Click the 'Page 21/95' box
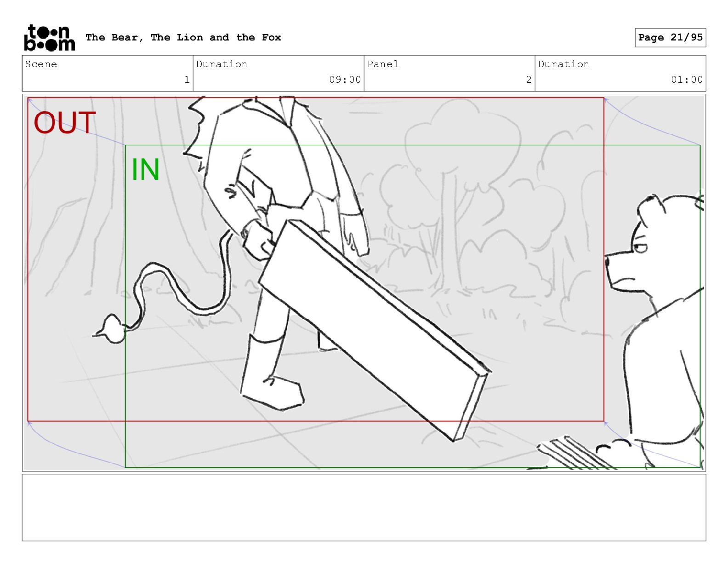This screenshot has height=563, width=728. point(670,38)
